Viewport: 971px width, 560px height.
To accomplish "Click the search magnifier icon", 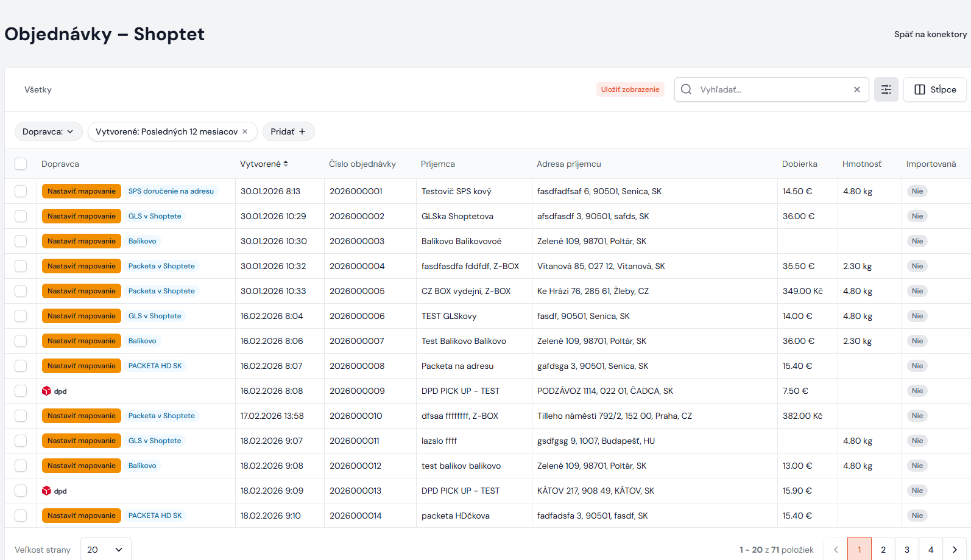I will (686, 89).
